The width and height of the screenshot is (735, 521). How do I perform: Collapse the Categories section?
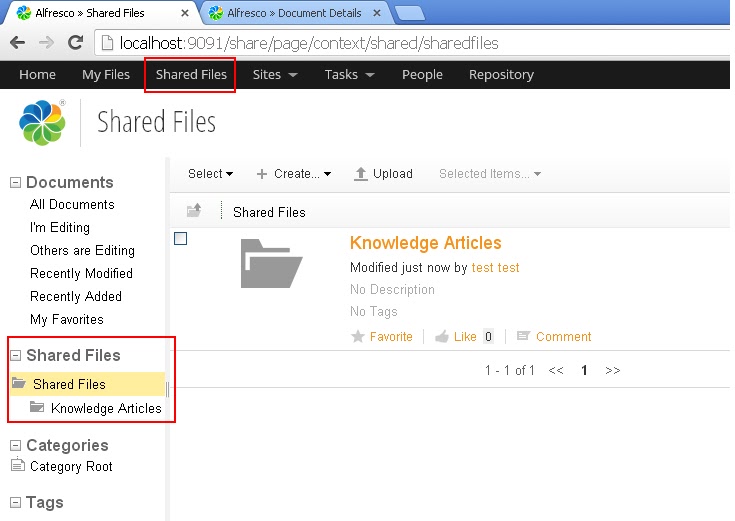[x=15, y=445]
